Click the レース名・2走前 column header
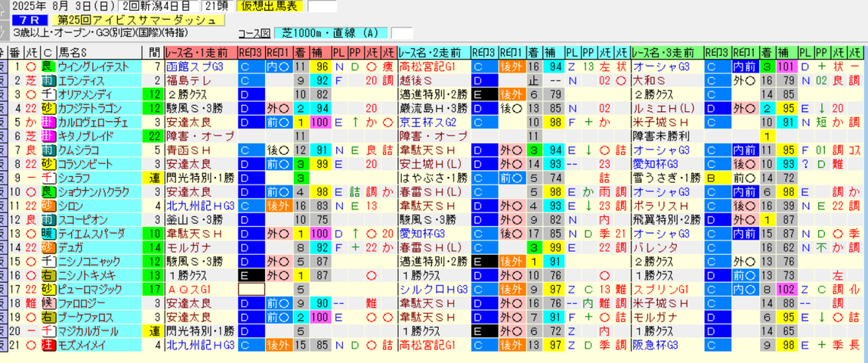Image resolution: width=868 pixels, height=363 pixels. pyautogui.click(x=434, y=53)
